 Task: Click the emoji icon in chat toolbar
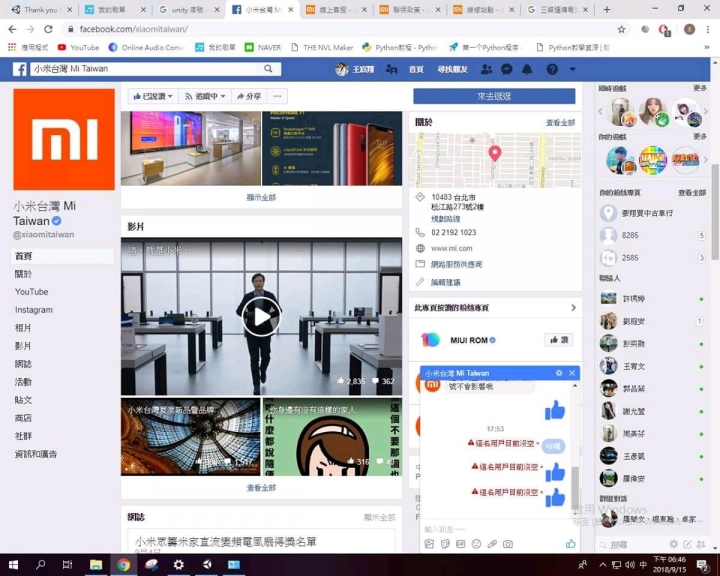476,544
